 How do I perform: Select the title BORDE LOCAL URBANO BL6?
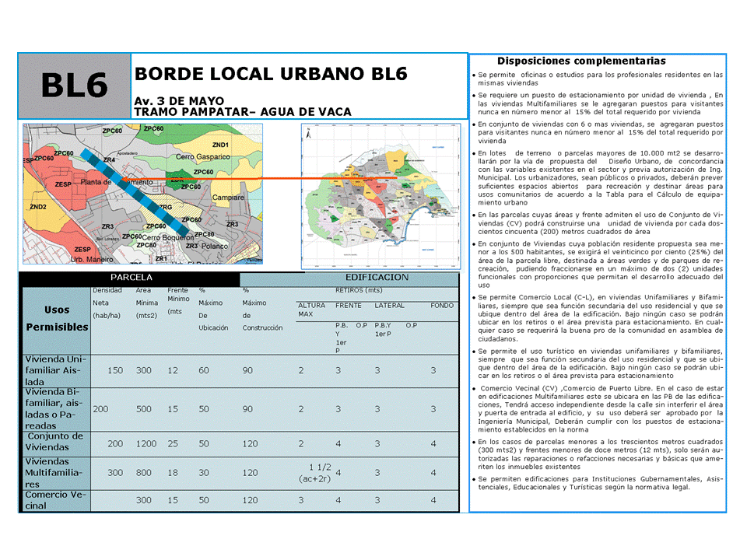pos(271,74)
